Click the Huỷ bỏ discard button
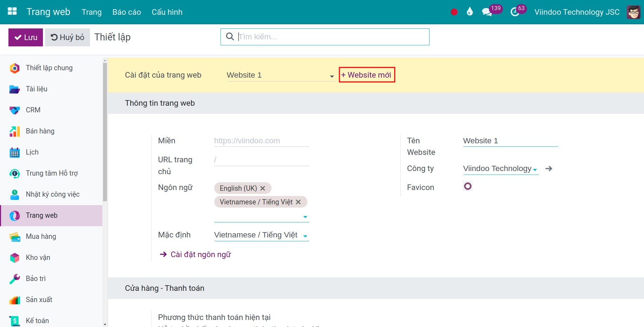 (68, 37)
